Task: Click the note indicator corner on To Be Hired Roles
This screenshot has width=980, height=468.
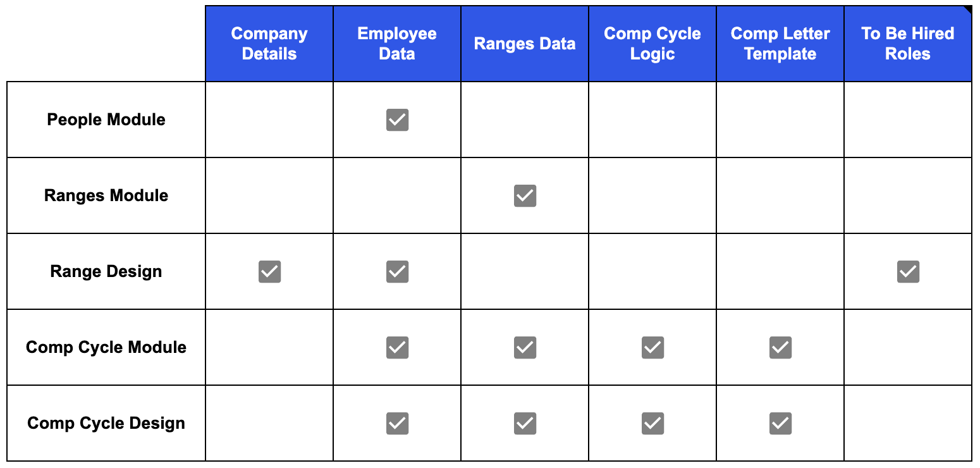Action: point(968,9)
